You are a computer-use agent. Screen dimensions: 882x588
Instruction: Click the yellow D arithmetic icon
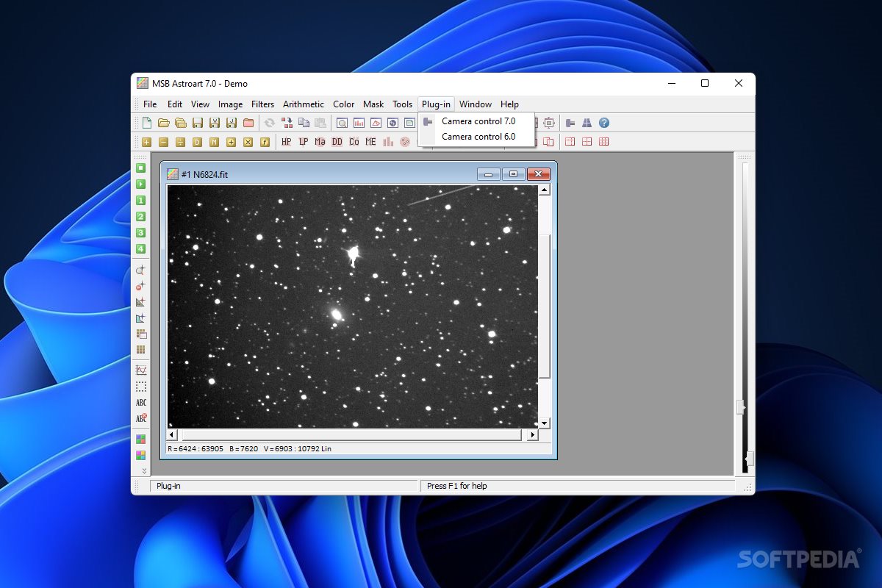pos(197,142)
